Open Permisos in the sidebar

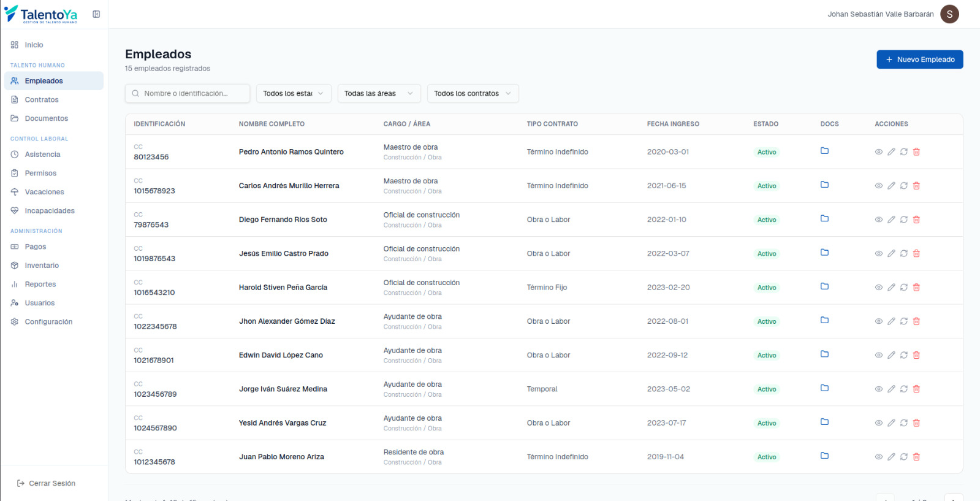[54, 173]
